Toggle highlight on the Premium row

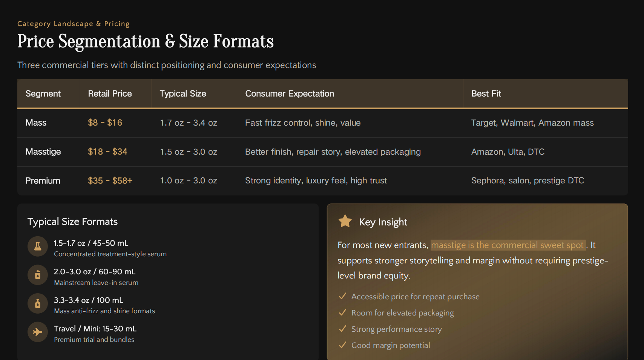(x=43, y=181)
